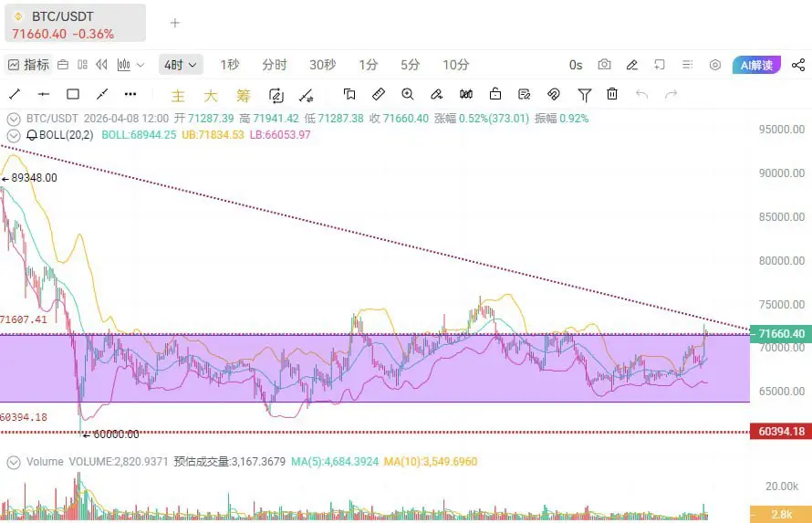Image resolution: width=812 pixels, height=523 pixels.
Task: Select the 1秒 timeframe tab
Action: point(229,65)
